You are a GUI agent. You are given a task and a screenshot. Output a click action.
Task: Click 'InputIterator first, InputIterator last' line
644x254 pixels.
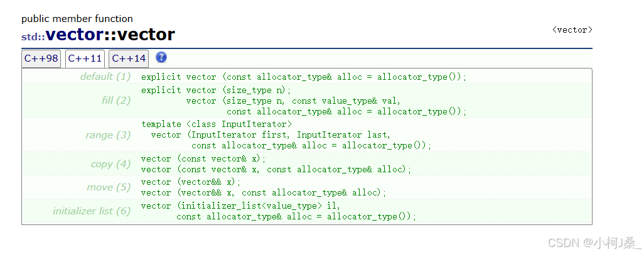[271, 135]
